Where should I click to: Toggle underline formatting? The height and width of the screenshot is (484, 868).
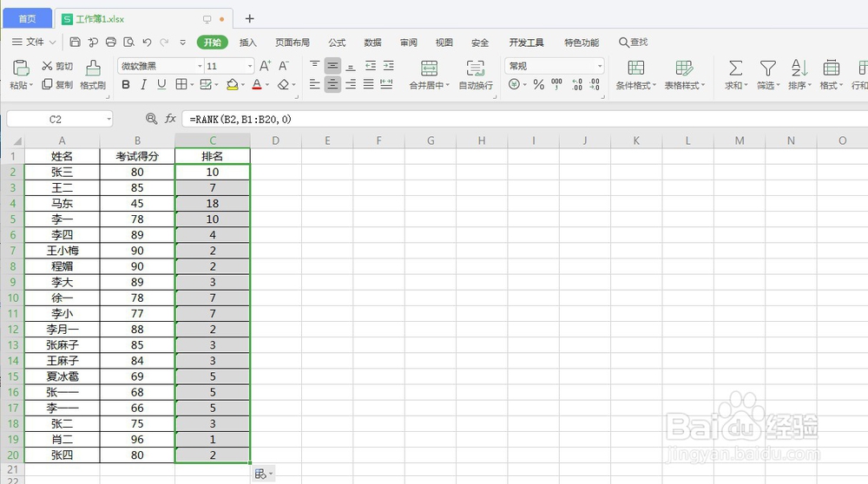click(161, 85)
